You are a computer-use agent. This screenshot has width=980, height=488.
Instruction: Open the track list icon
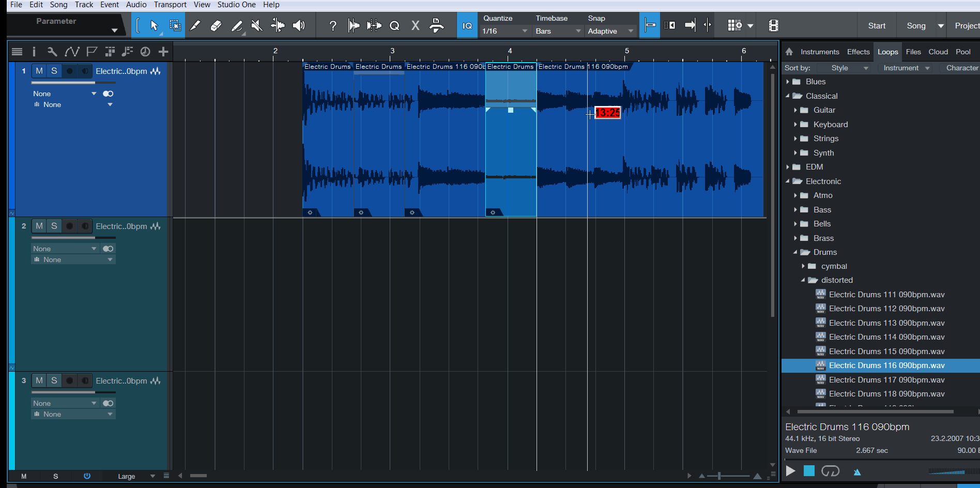(17, 52)
